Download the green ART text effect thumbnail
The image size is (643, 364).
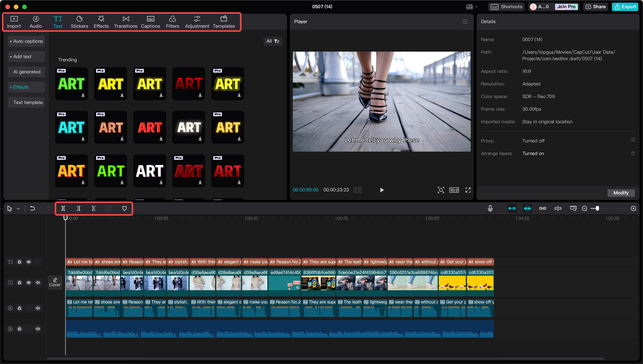coord(83,95)
